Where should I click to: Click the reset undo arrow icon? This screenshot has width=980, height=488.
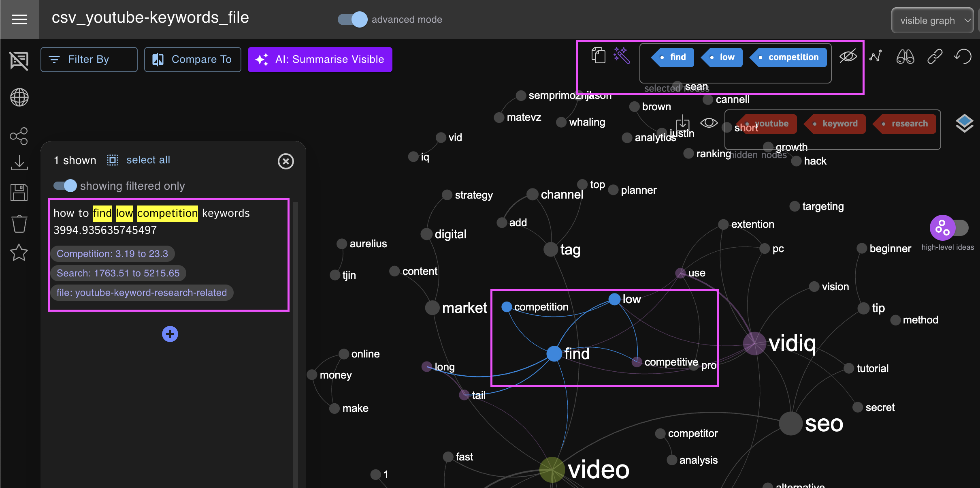(963, 56)
